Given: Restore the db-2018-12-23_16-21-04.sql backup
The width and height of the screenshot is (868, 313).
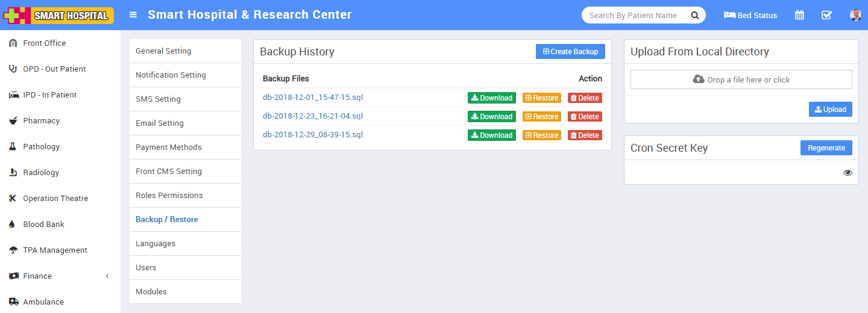Looking at the screenshot, I should coord(541,117).
